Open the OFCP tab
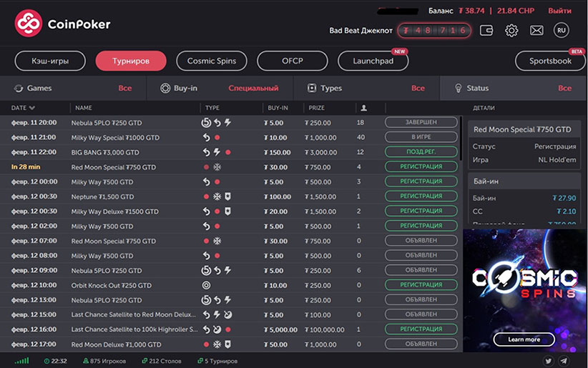Viewport: 588px width, 368px height. 293,61
